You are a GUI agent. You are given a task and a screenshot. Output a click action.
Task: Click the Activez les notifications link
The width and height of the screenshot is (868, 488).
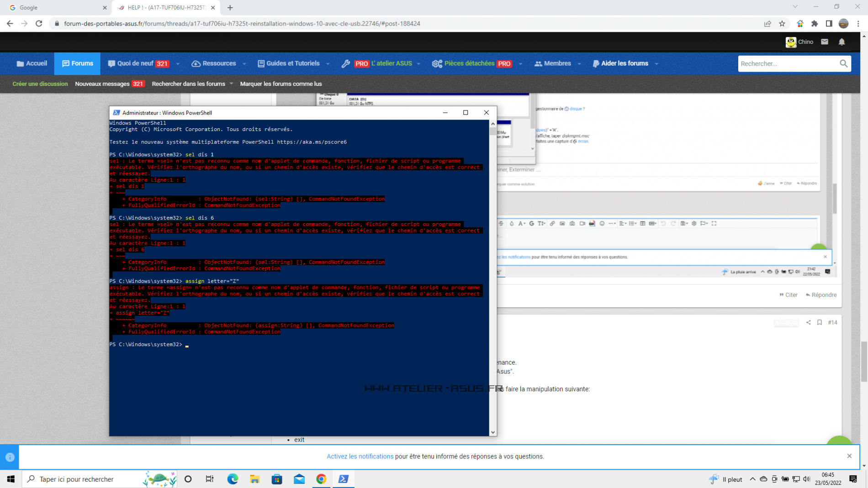[360, 457]
